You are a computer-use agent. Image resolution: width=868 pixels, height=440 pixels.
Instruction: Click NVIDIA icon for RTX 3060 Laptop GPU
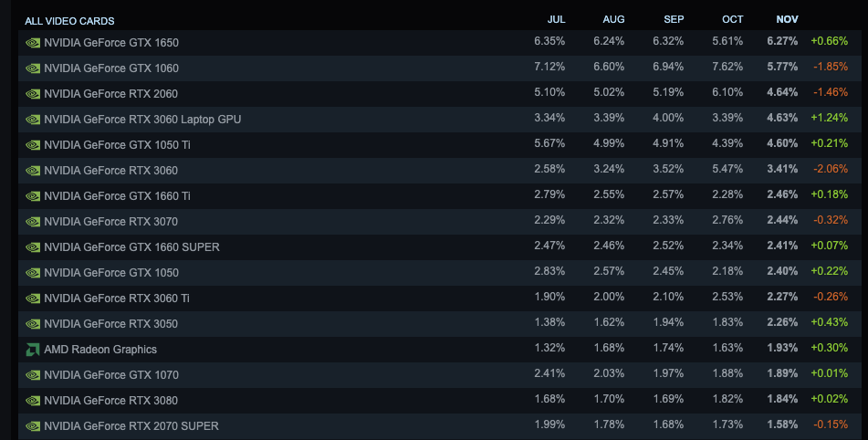(33, 119)
